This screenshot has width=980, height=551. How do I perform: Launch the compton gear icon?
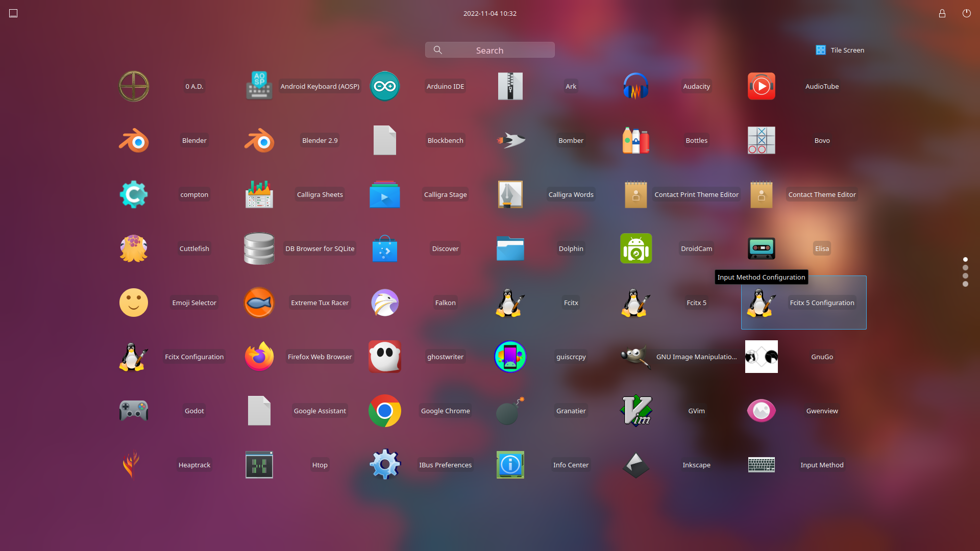click(x=134, y=194)
